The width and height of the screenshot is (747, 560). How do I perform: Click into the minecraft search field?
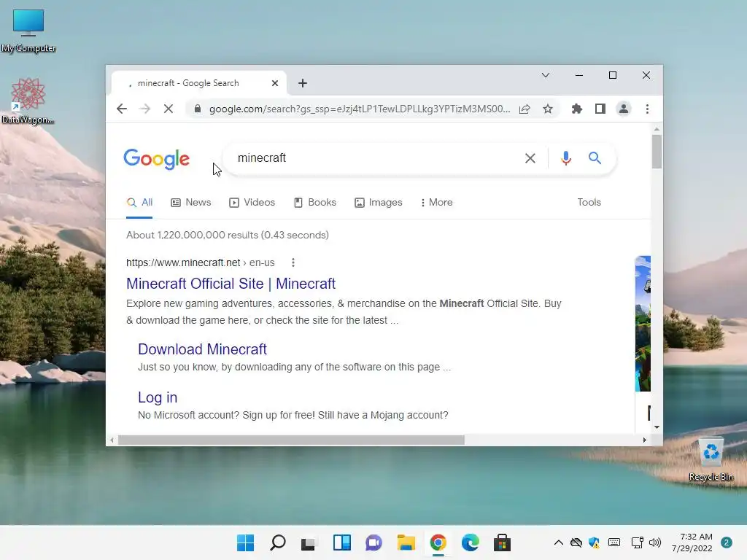pos(376,158)
